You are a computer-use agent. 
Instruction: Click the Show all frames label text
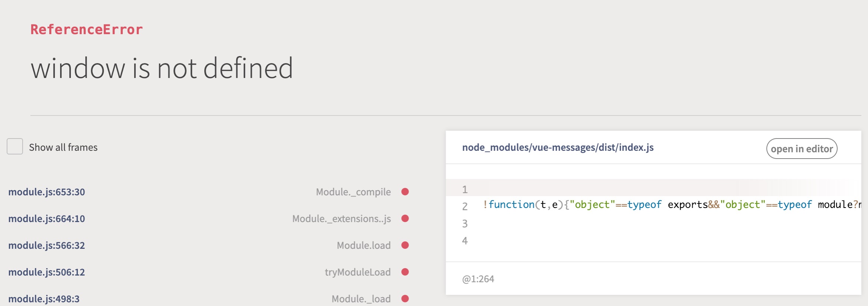click(63, 147)
